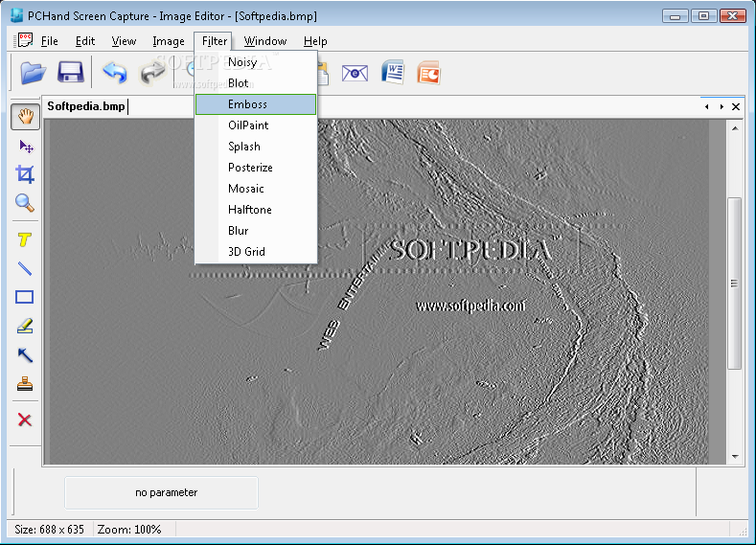Apply the Mosaic filter
This screenshot has width=756, height=545.
(256, 189)
